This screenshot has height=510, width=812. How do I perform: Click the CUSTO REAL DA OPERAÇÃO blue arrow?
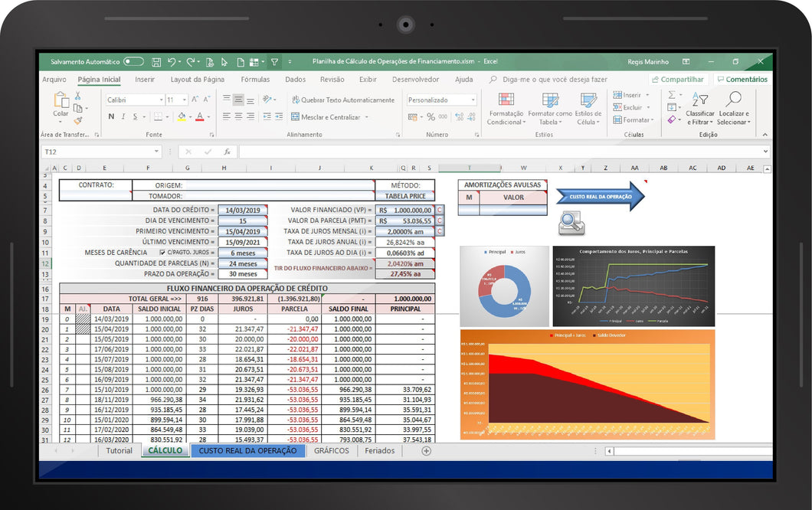[x=601, y=197]
